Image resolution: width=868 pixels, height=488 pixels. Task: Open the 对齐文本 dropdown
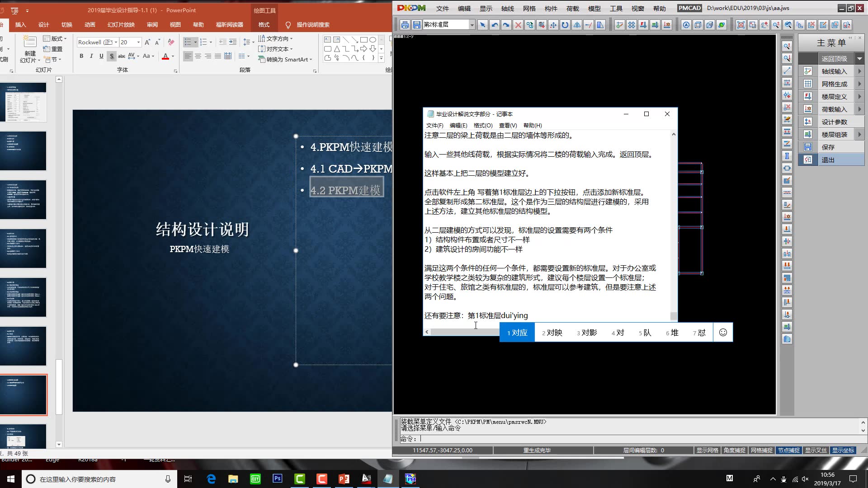[275, 49]
